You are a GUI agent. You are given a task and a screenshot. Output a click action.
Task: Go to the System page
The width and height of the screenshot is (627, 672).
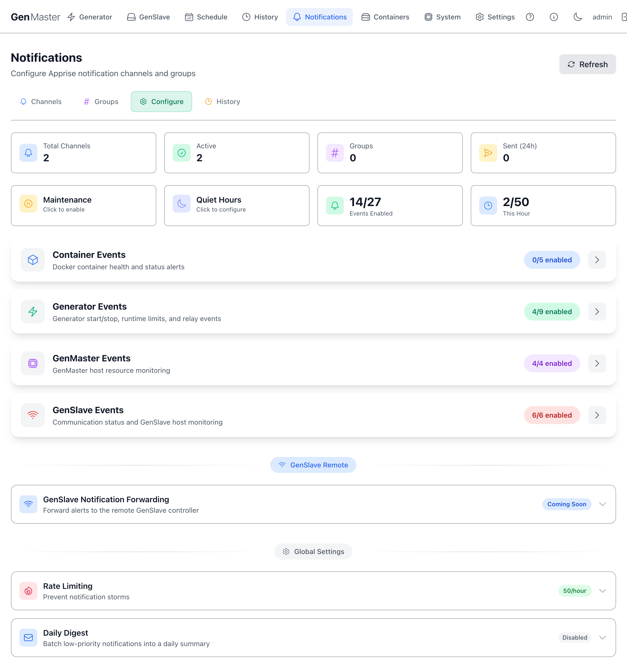[x=442, y=17]
